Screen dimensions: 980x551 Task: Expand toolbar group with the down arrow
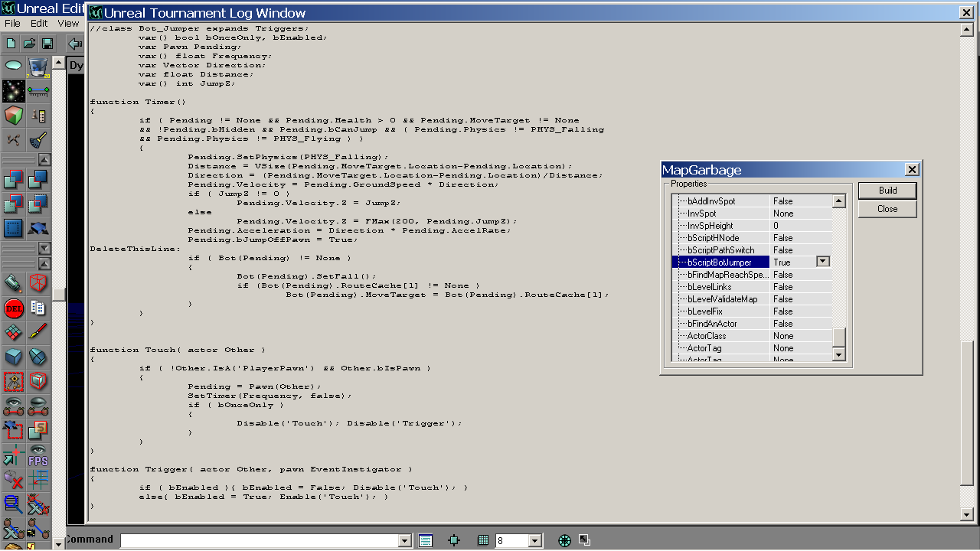(44, 248)
